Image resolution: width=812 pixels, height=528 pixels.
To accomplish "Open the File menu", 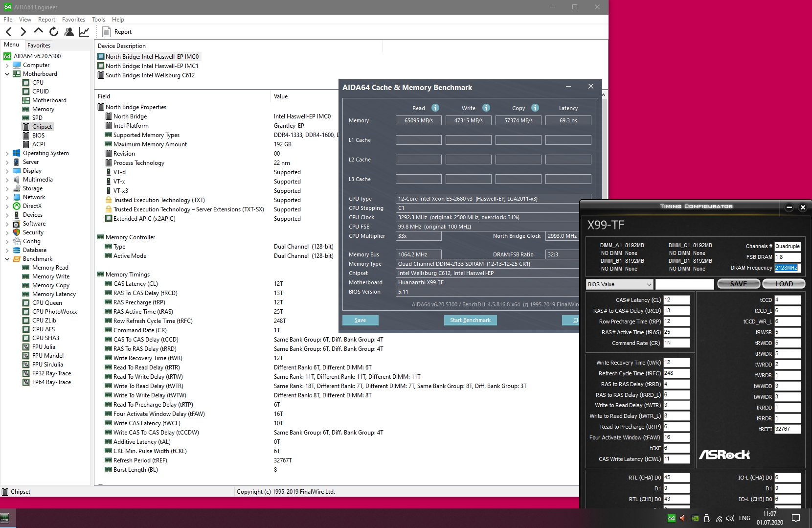I will coord(8,20).
